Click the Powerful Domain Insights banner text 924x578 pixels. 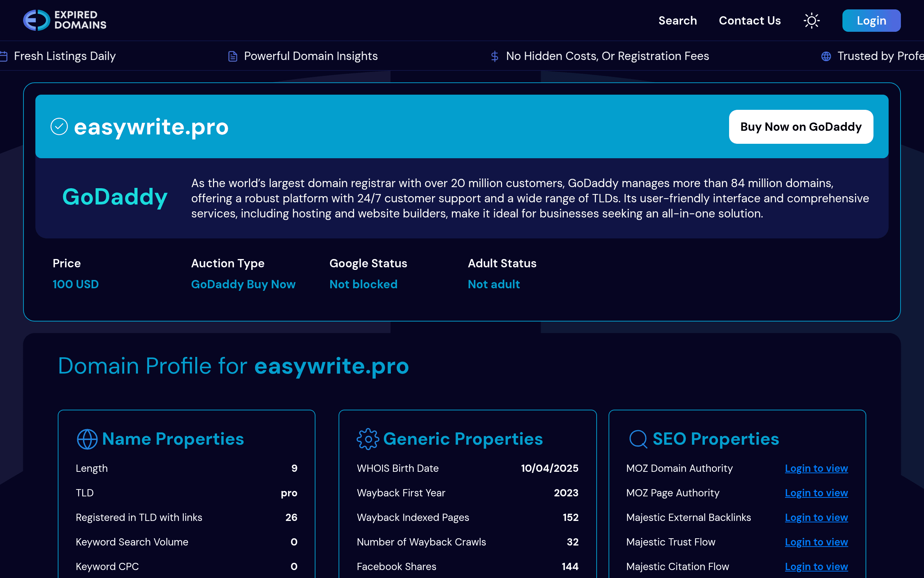(311, 56)
